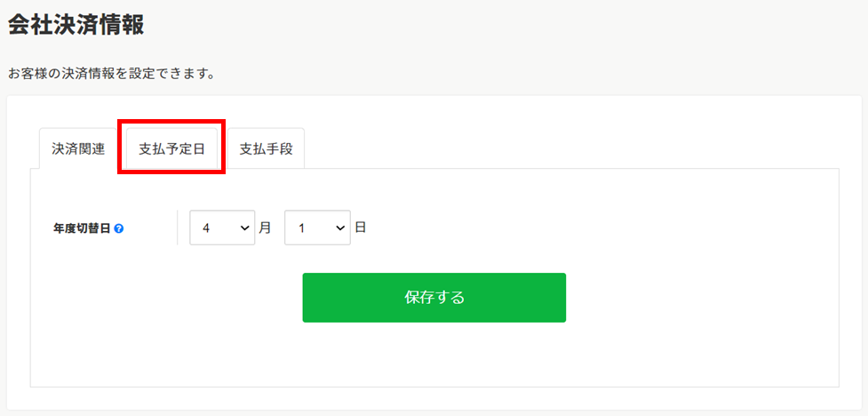Open the month dropdown showing 4
868x416 pixels.
tap(222, 227)
